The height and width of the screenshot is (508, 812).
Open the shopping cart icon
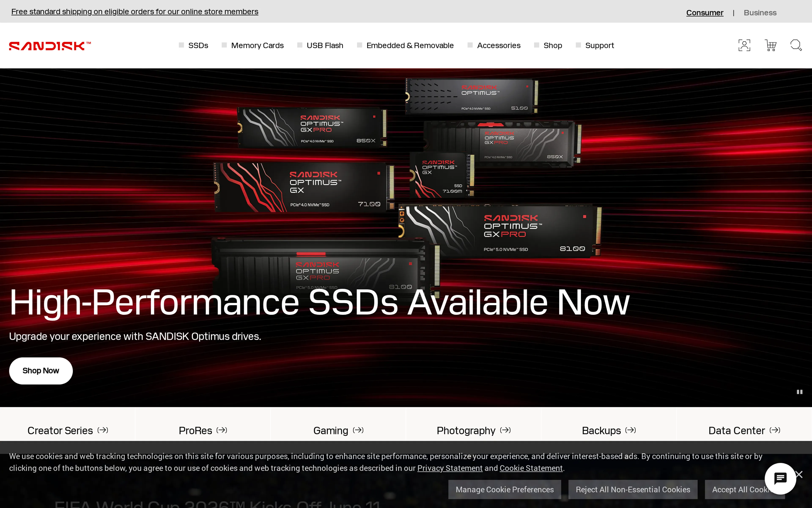pos(770,45)
